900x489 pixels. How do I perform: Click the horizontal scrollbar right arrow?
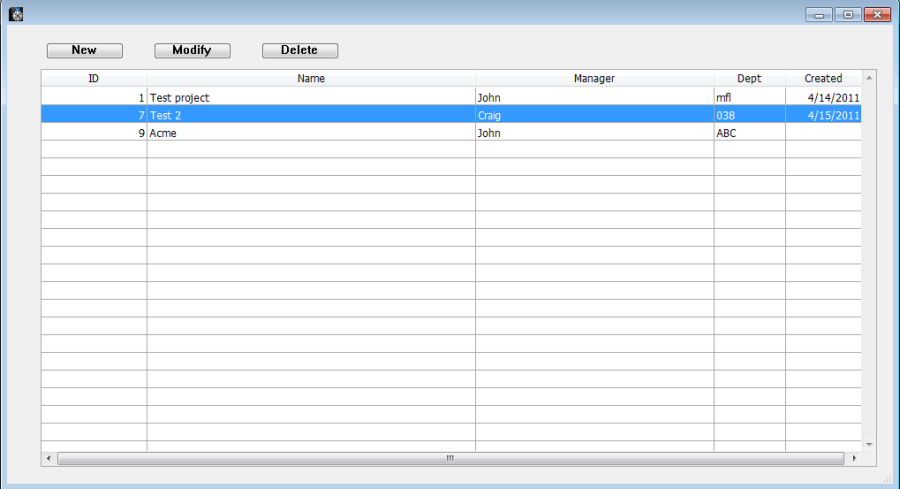click(x=854, y=458)
